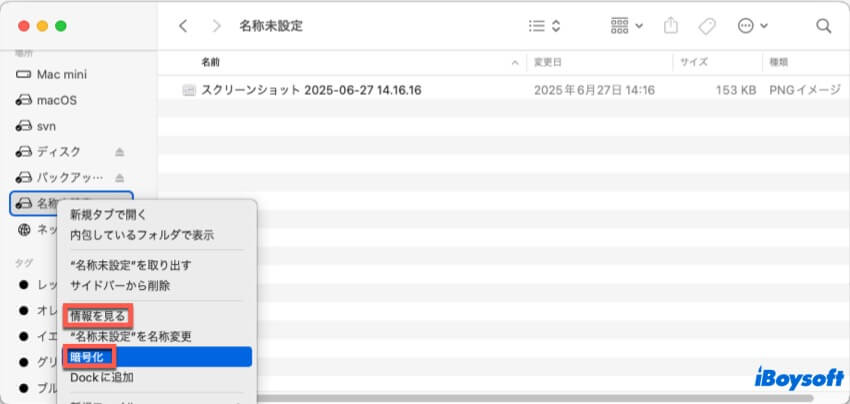Select 情報を見る in the context menu
The height and width of the screenshot is (404, 850).
(x=97, y=316)
